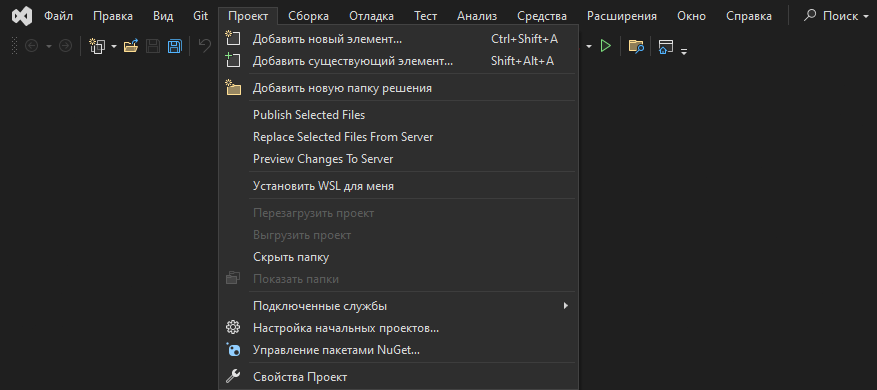
Task: Open Свойства Проект wrench entry
Action: 398,377
